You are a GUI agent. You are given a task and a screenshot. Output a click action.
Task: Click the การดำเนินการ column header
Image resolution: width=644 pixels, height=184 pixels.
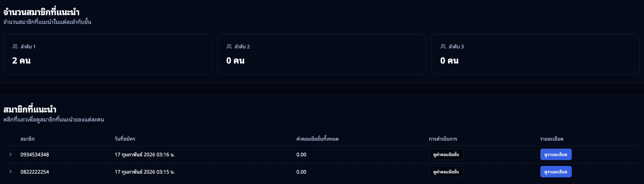tap(442, 139)
